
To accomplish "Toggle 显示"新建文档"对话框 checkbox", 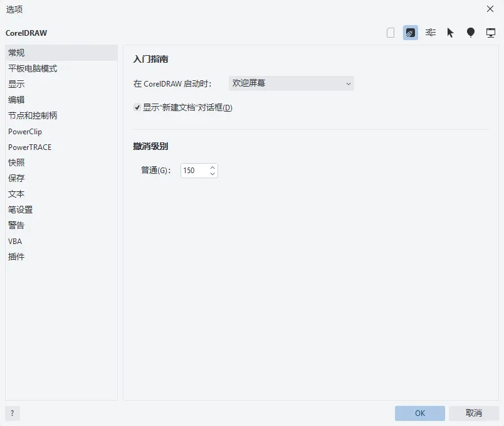I will (137, 107).
